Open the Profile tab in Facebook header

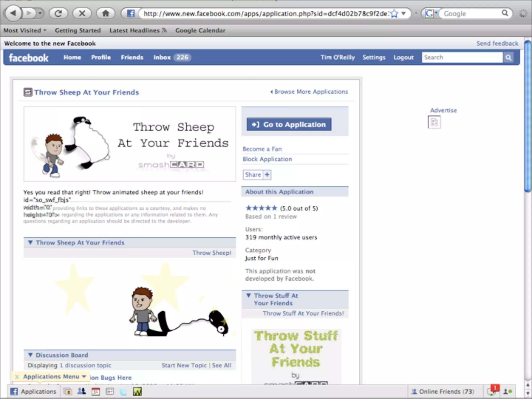101,57
